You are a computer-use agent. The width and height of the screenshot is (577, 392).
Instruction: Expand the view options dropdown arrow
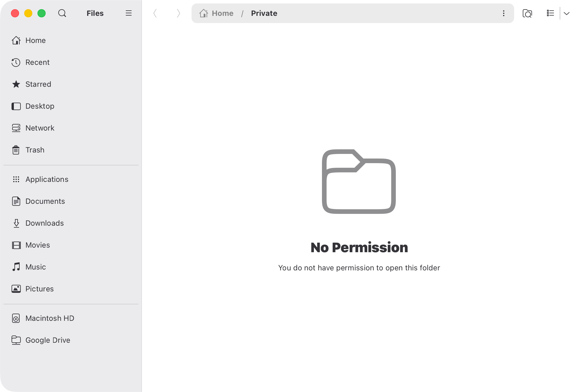tap(567, 13)
